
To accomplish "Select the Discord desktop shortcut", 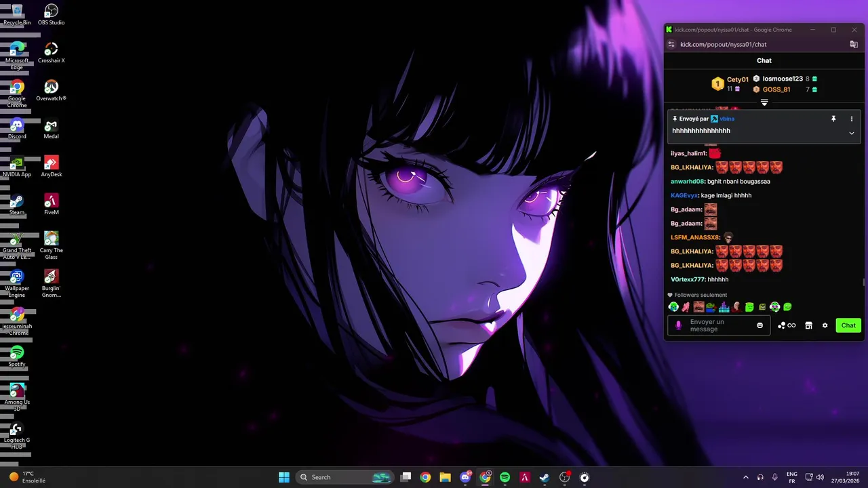I will (x=17, y=128).
